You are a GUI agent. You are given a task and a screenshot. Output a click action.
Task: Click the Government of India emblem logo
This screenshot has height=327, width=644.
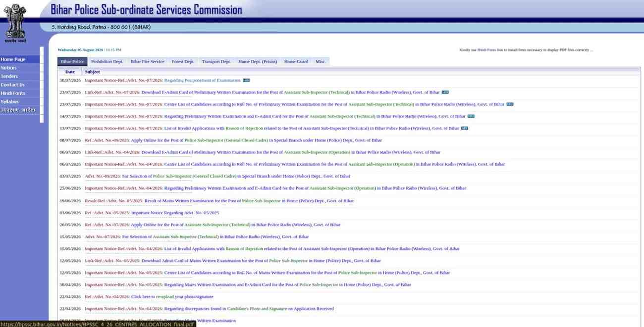tap(15, 23)
